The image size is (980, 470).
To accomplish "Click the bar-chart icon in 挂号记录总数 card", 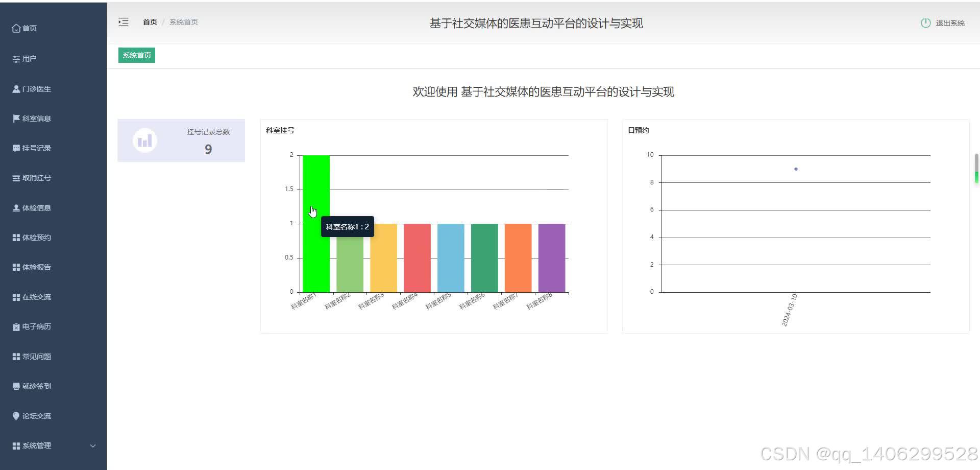I will click(x=145, y=140).
